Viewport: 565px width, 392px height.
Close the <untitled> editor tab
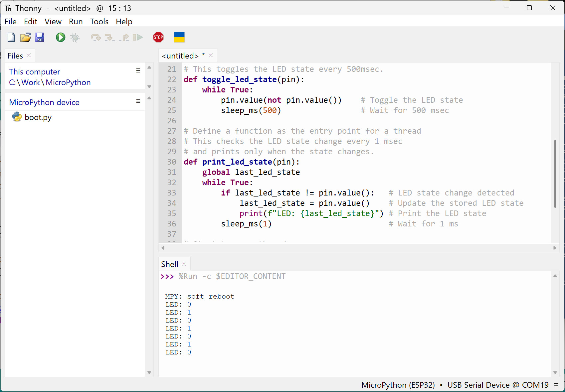pyautogui.click(x=211, y=55)
